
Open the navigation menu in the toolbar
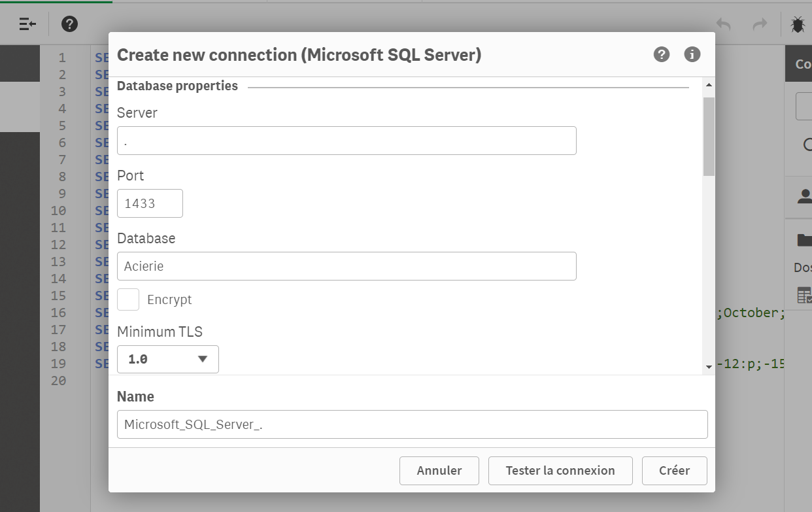(26, 24)
